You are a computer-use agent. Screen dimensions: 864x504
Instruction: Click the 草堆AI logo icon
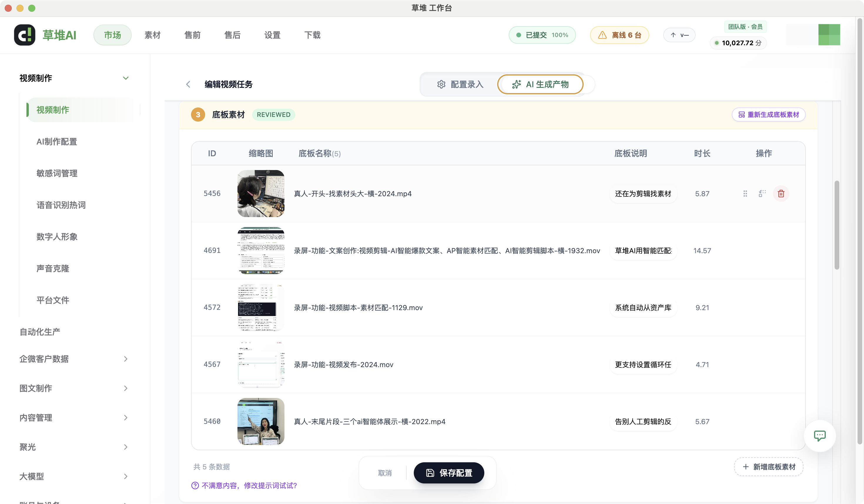pos(24,35)
